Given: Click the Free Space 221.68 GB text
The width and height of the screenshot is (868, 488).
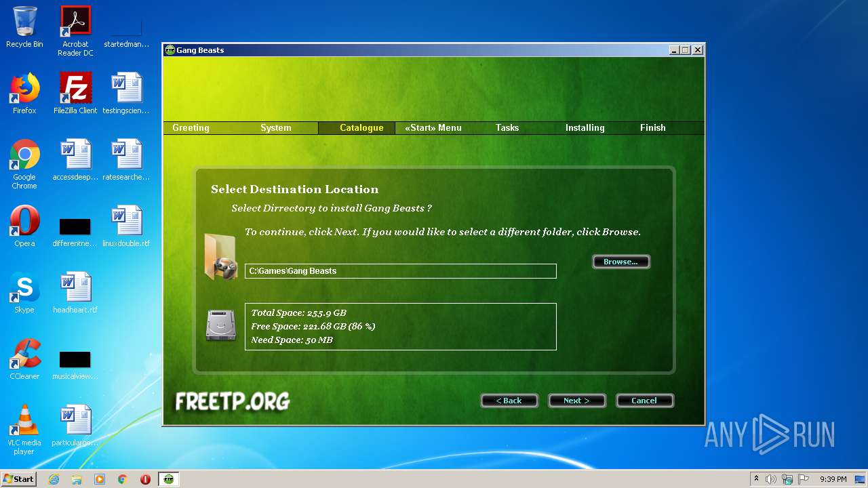Looking at the screenshot, I should coord(313,326).
